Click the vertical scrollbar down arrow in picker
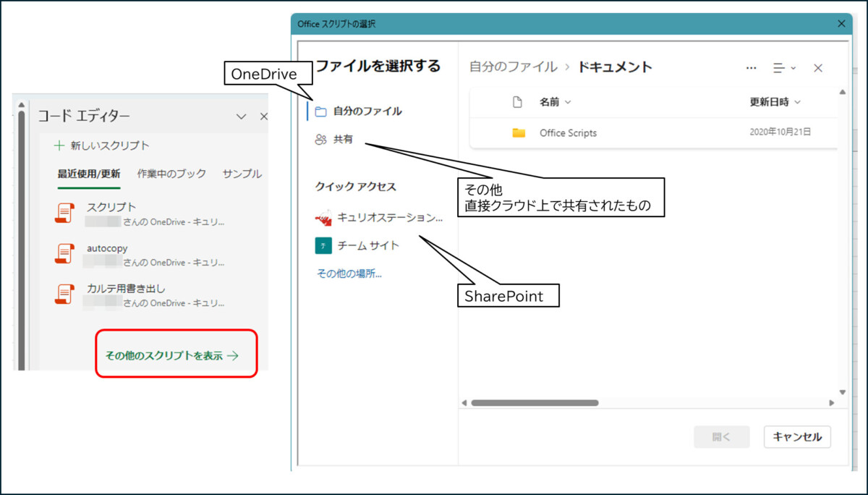The image size is (868, 495). (842, 392)
